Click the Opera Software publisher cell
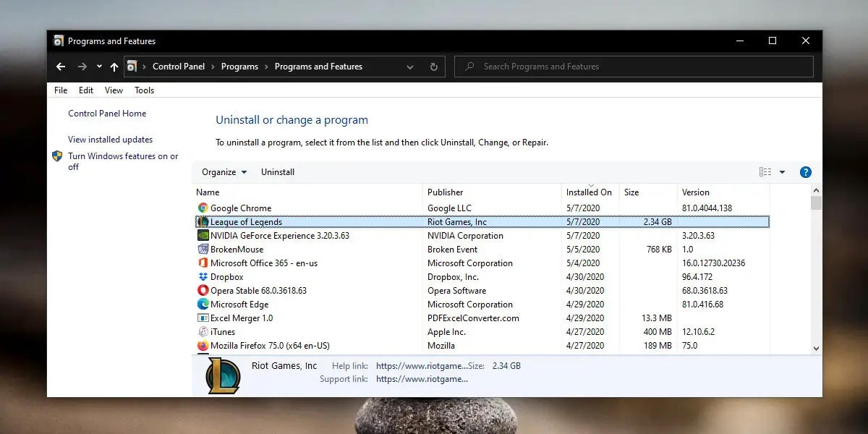 (x=456, y=291)
